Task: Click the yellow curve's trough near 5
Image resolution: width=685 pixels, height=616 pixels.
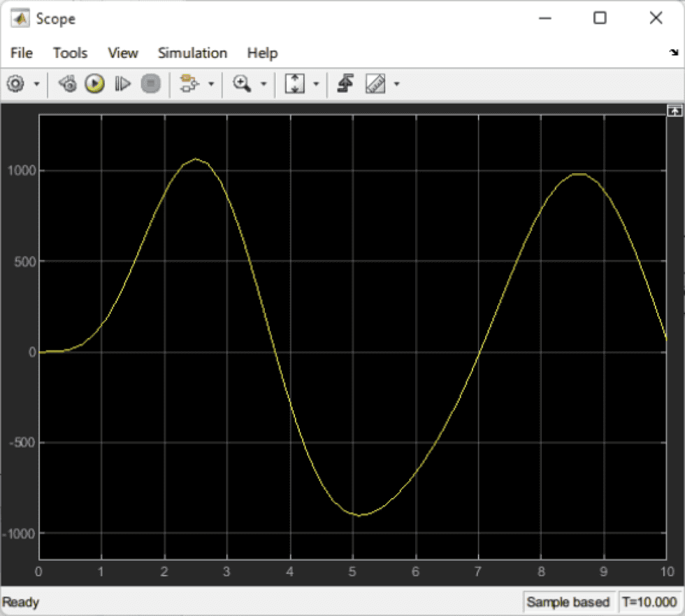Action: 361,515
